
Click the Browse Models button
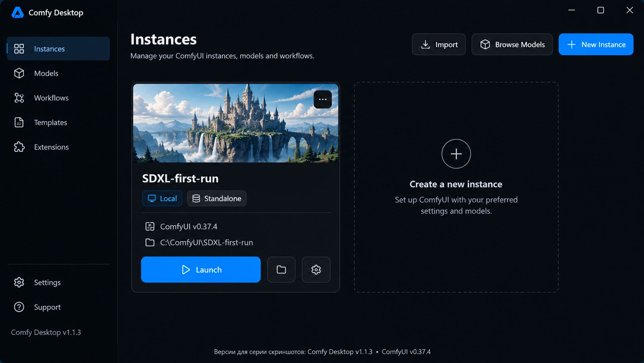pos(512,44)
